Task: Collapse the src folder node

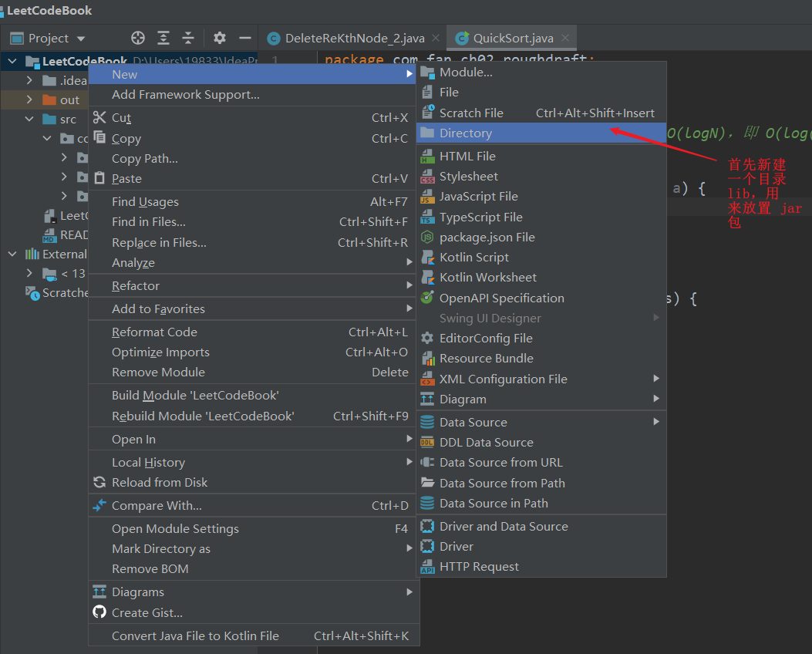Action: coord(29,119)
